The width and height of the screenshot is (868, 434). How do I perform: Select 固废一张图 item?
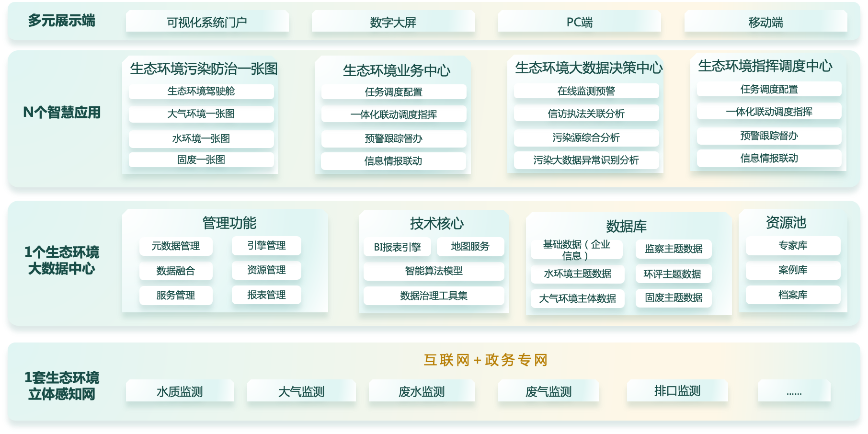tap(201, 160)
